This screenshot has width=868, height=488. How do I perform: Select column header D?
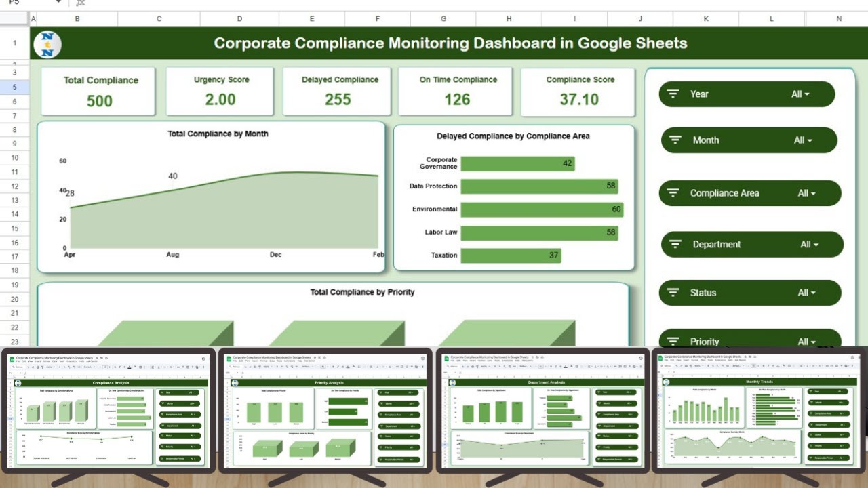239,19
